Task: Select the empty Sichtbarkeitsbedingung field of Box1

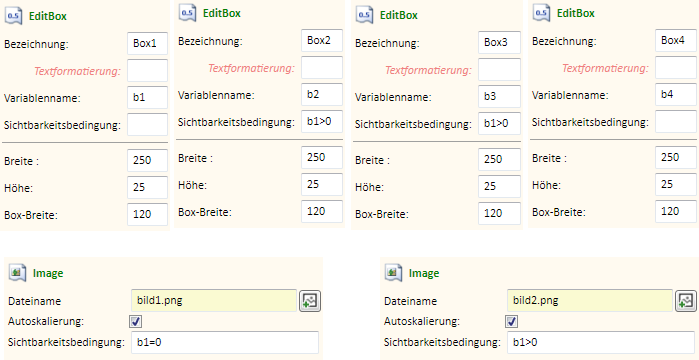Action: [x=147, y=124]
